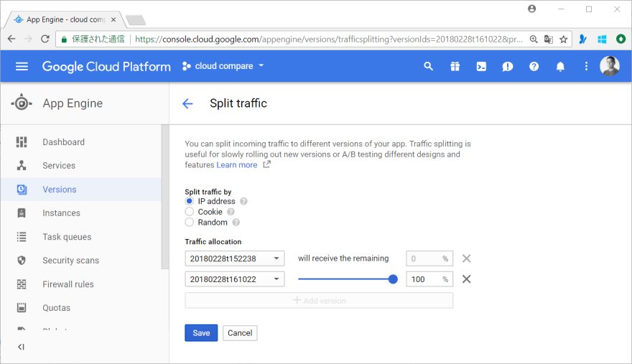Open Versions in the sidebar
Viewport: 632px width, 364px height.
point(59,190)
